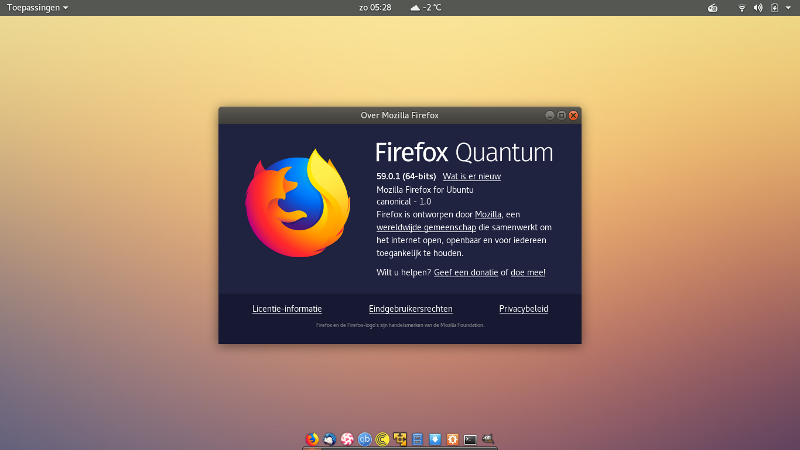Click the 'canonical - 1.0' text
This screenshot has width=800, height=450.
pyautogui.click(x=404, y=202)
